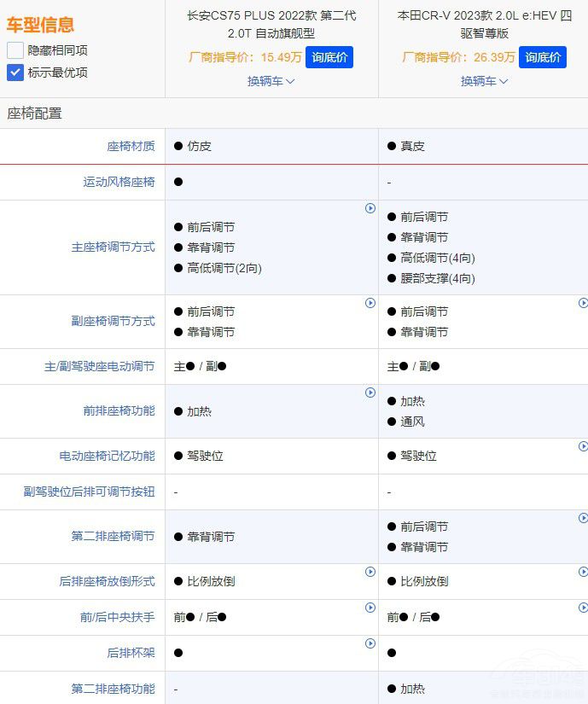Open the 本田CR-V 2023款 model title link

click(x=485, y=24)
